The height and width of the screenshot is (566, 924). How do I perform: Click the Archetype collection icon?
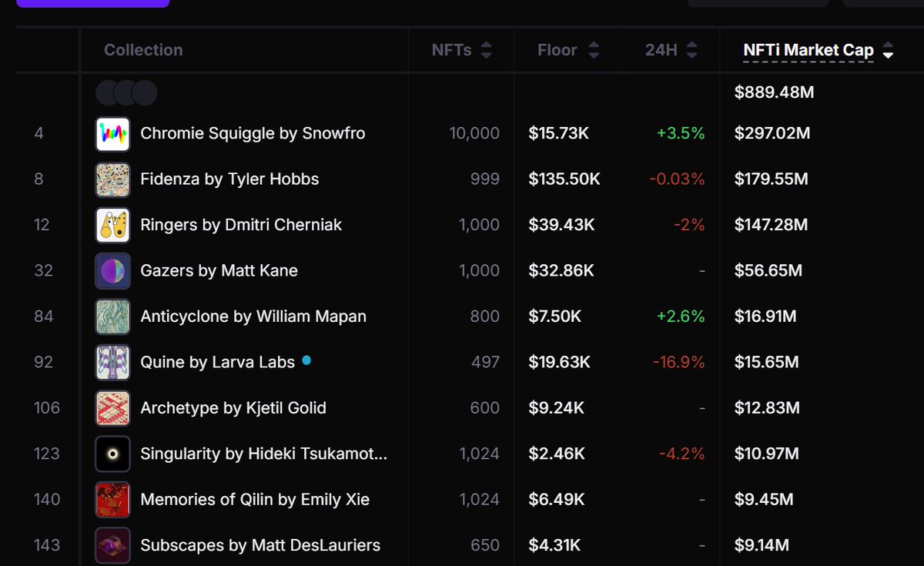112,408
